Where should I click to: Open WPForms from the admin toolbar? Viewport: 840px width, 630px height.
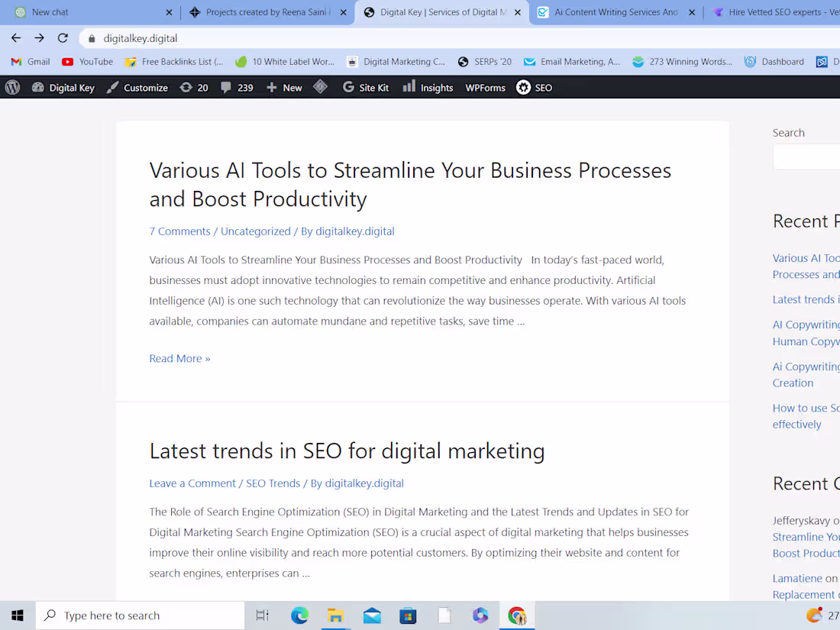point(485,87)
